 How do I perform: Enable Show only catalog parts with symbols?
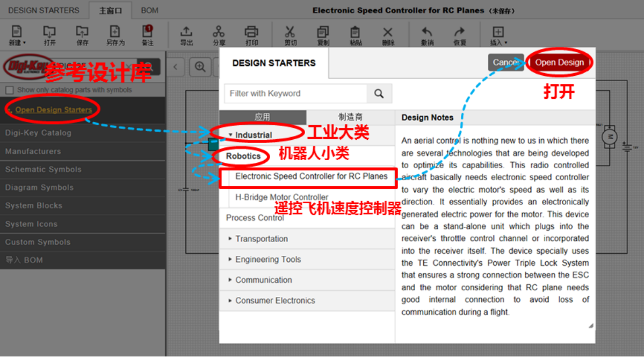tap(9, 90)
